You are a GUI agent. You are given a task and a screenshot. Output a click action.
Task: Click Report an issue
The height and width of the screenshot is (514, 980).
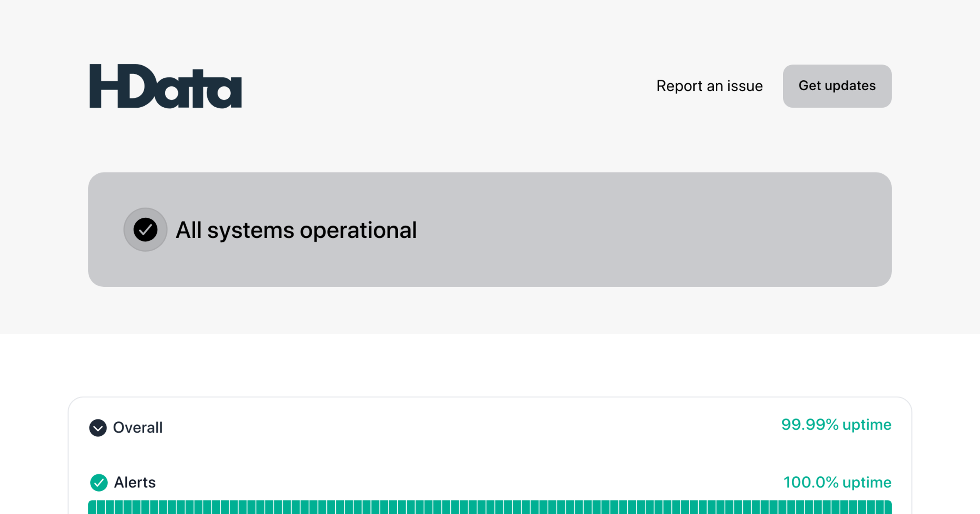(x=709, y=86)
